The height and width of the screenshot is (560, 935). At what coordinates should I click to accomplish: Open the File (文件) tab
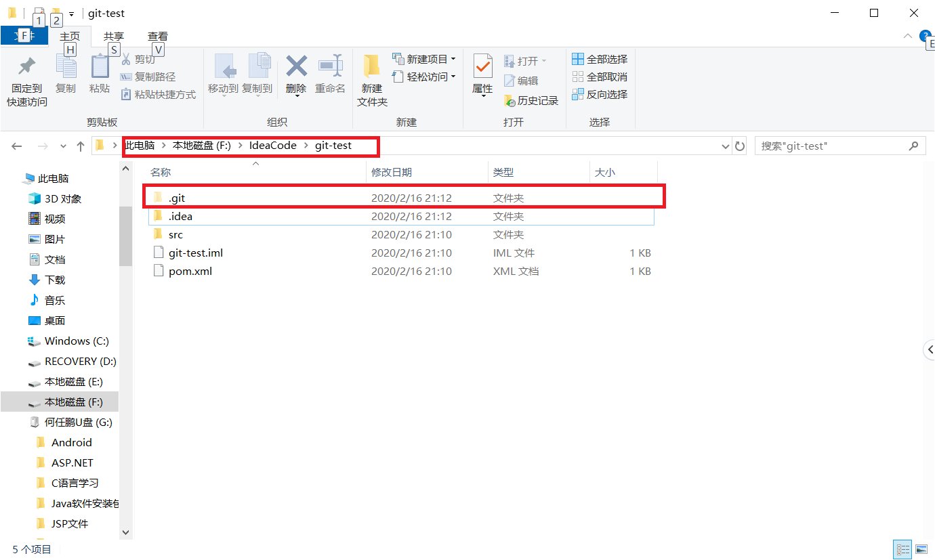24,36
